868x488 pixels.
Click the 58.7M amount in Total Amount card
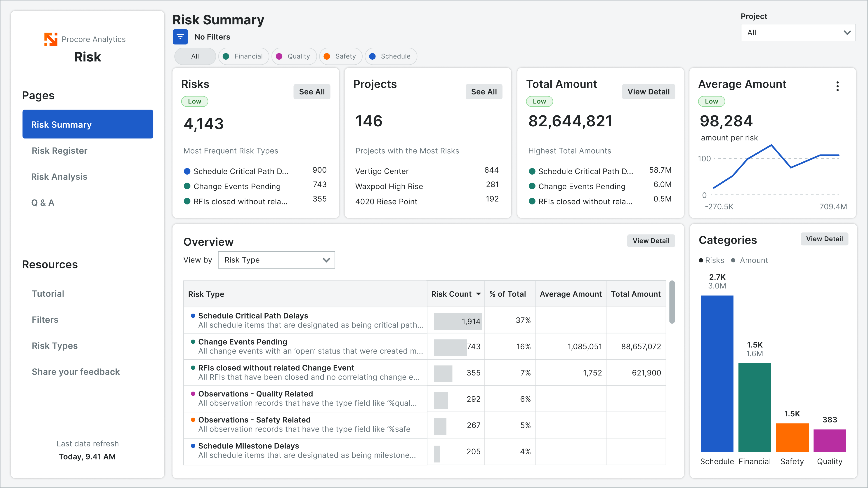point(660,170)
